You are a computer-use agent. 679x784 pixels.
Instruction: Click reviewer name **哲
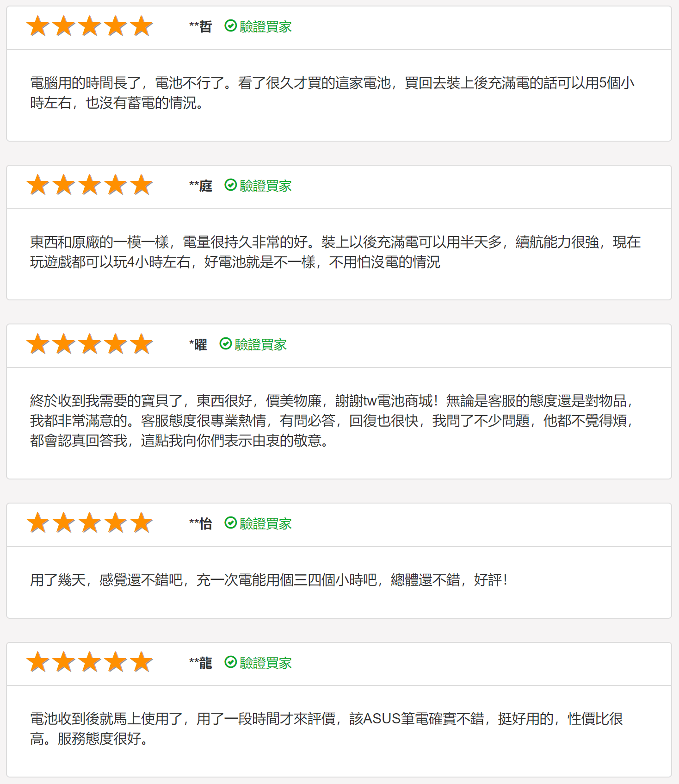point(201,27)
